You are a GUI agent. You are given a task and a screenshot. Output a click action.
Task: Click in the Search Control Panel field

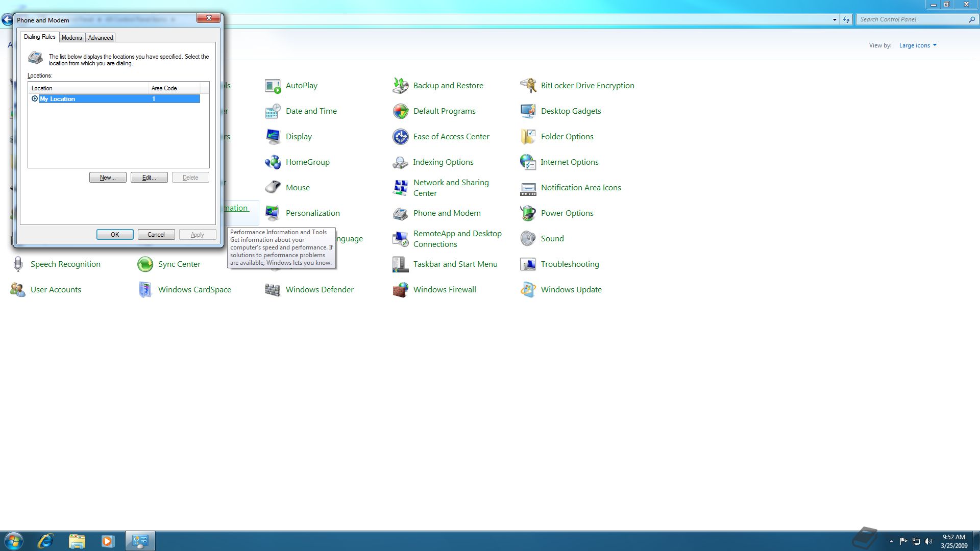point(913,19)
